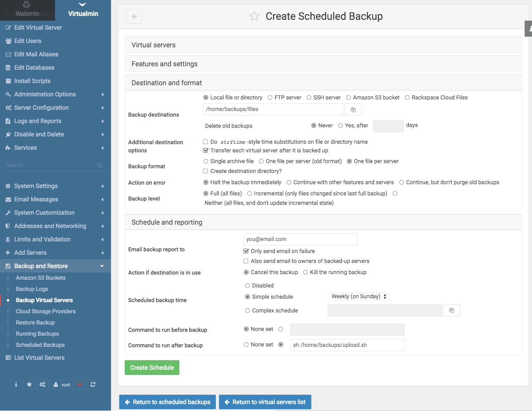Open the file chooser beside the backup destination path
Screen dimensions: 532x411
point(353,109)
